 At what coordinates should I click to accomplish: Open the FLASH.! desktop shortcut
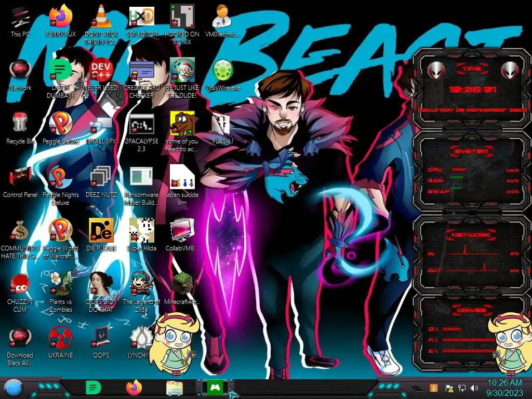[222, 129]
